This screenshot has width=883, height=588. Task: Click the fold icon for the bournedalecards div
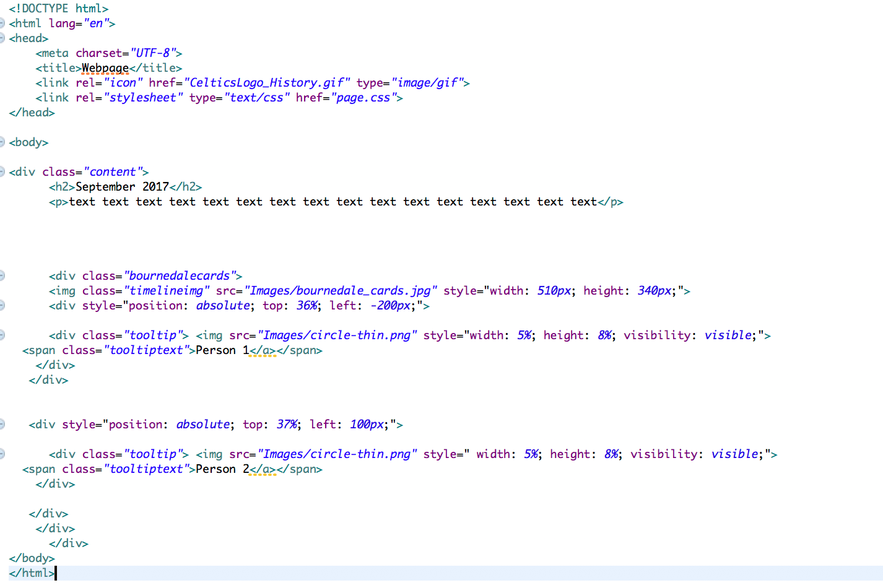(2, 275)
